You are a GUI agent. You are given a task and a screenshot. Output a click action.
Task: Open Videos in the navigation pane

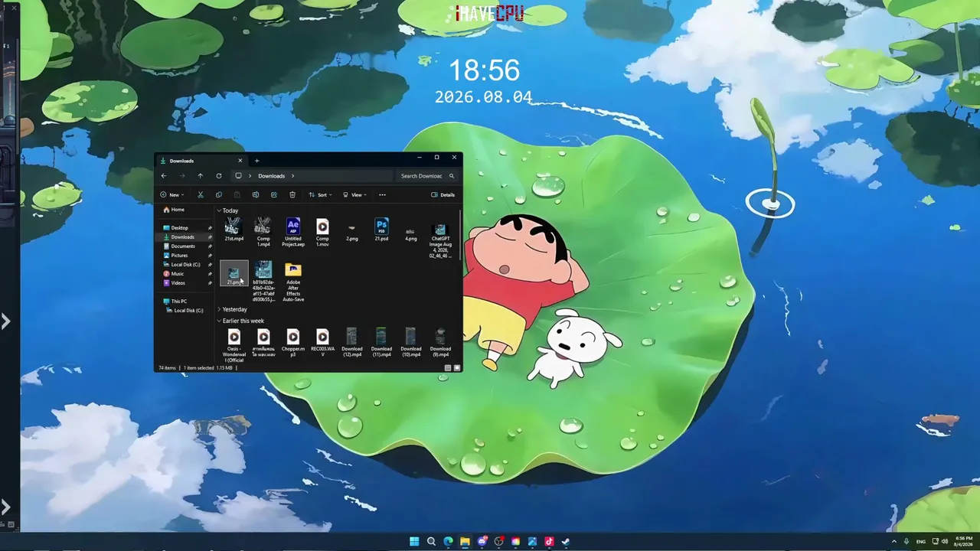pos(175,283)
